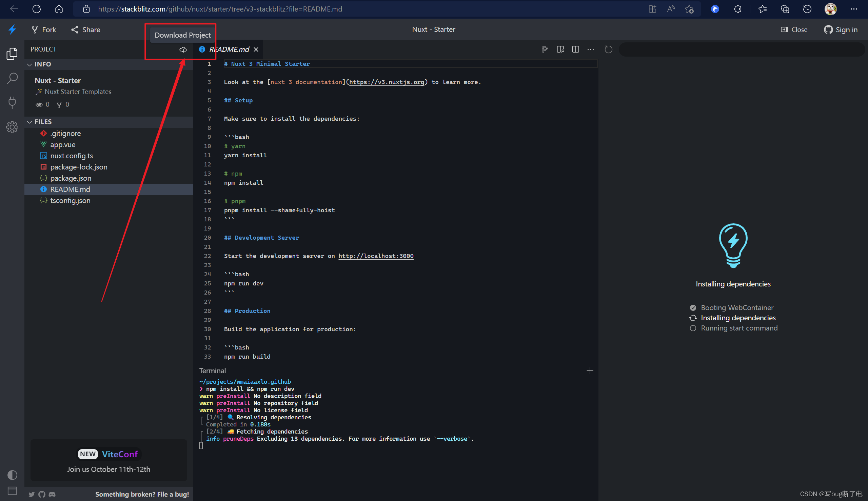Click the forks count icon
Screen dimensions: 868x501
tap(59, 105)
